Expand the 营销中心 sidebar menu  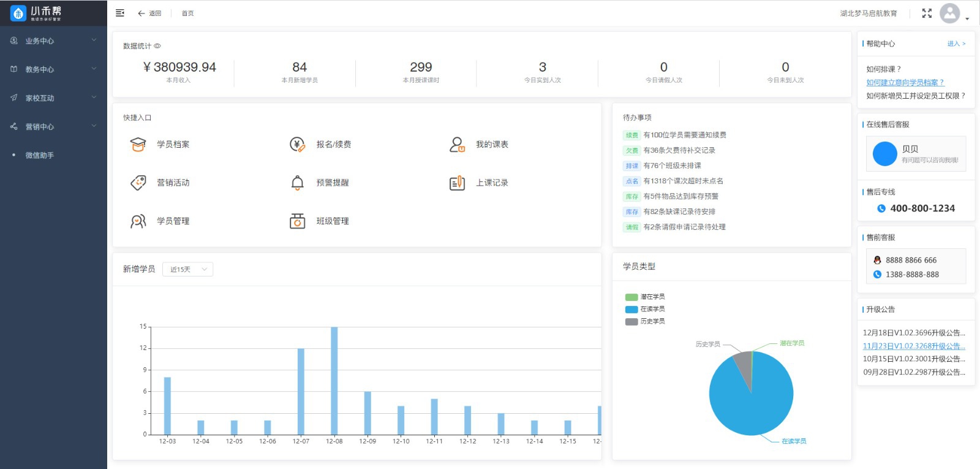[x=53, y=127]
